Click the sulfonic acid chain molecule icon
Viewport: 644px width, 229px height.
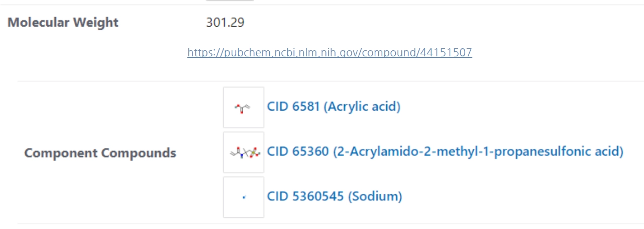click(x=244, y=152)
